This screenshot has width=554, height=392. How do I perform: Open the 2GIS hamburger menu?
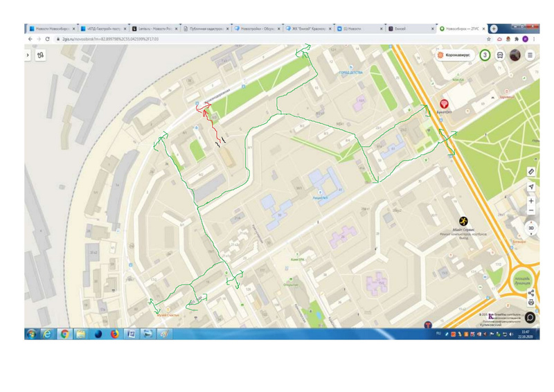[x=530, y=55]
